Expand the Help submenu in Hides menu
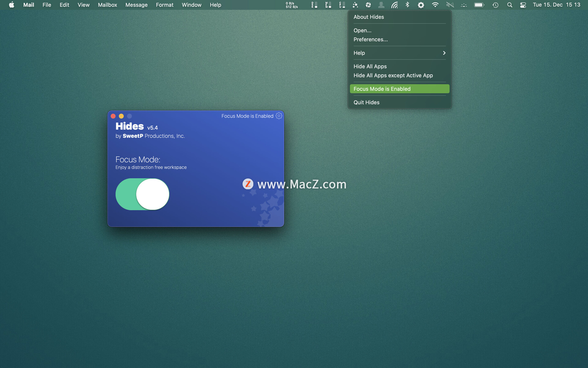Image resolution: width=588 pixels, height=368 pixels. (x=399, y=53)
